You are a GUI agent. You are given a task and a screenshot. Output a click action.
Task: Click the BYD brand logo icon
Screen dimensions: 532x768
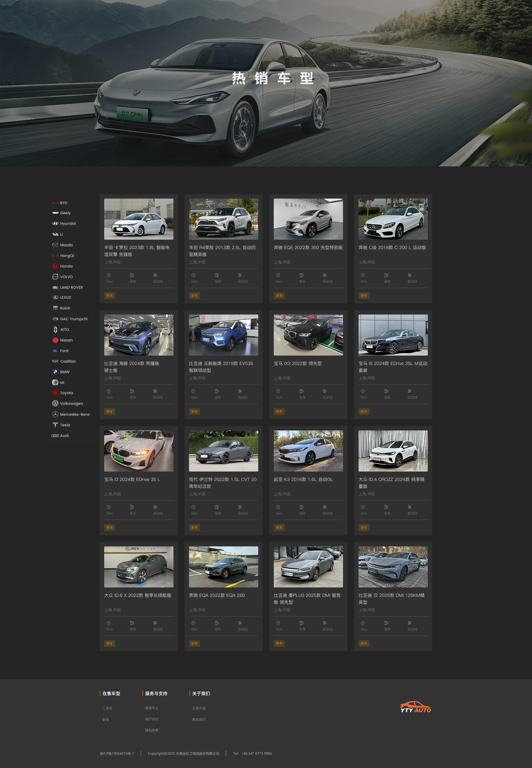click(x=55, y=203)
